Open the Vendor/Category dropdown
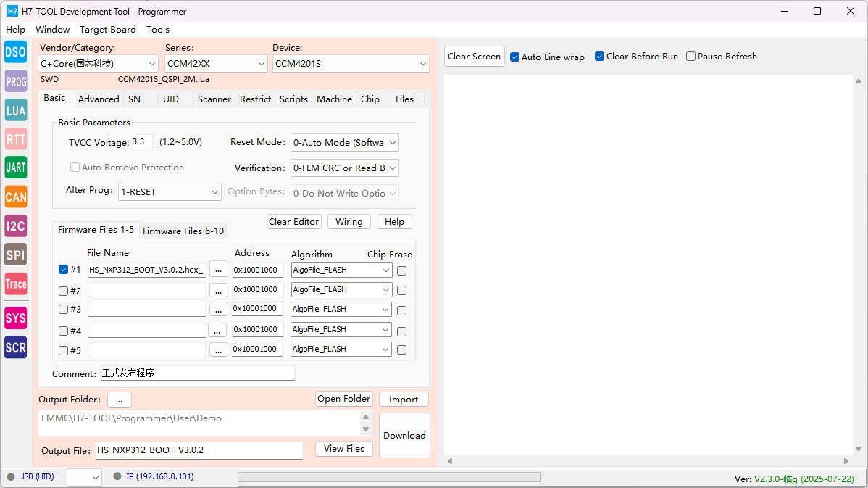868x488 pixels. tap(98, 64)
